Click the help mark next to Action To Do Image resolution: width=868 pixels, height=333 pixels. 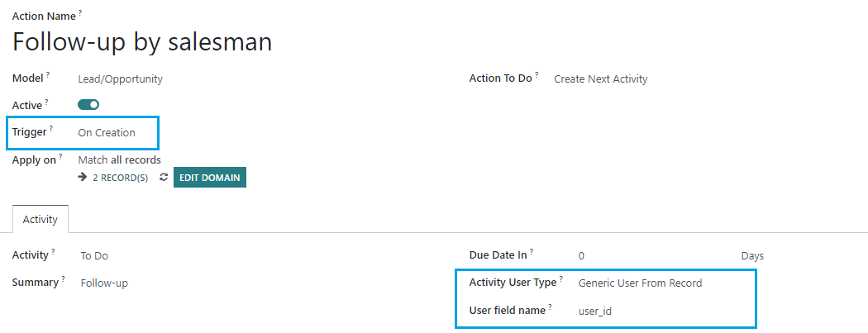pyautogui.click(x=537, y=74)
